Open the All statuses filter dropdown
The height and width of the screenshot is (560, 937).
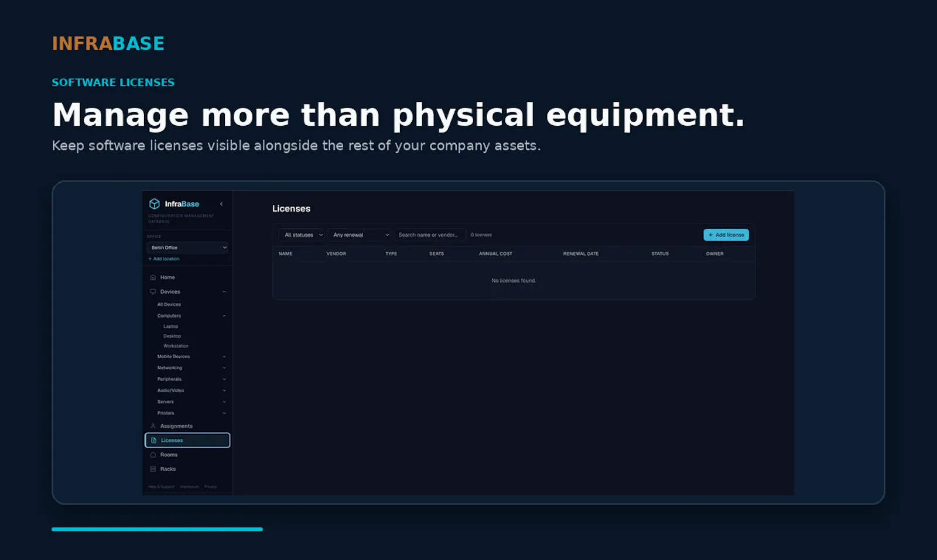(x=302, y=235)
